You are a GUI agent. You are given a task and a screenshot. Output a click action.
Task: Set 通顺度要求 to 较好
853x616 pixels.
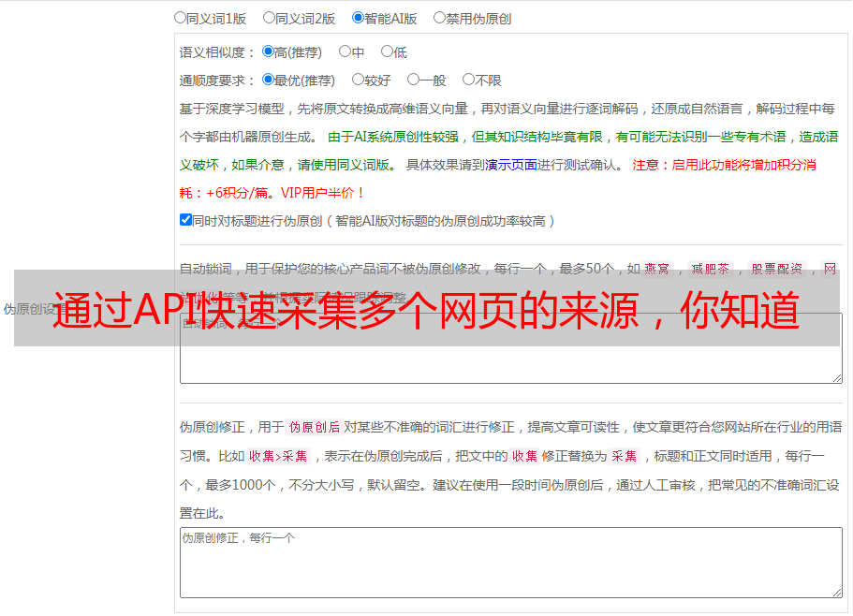pos(359,80)
